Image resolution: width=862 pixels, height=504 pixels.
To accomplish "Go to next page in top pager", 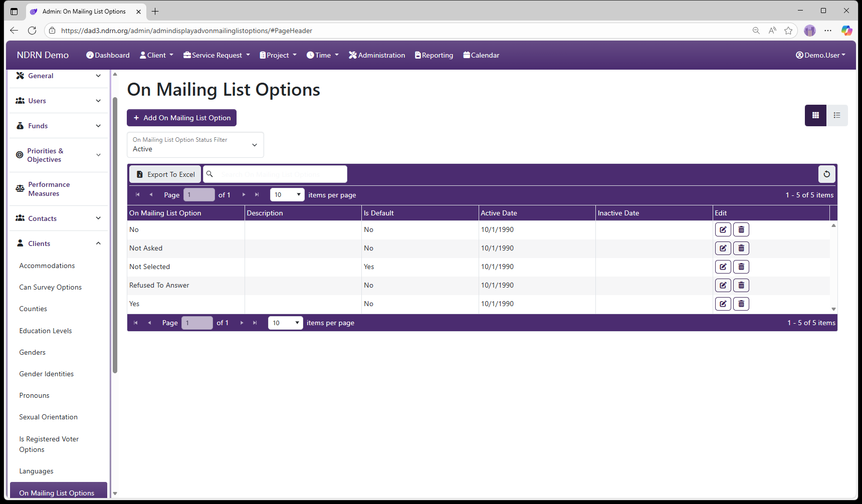I will tap(244, 194).
